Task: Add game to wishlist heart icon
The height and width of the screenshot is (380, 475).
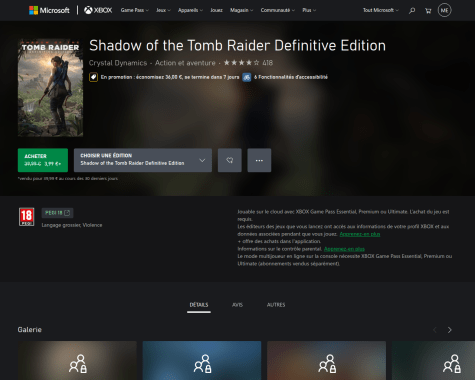Action: [230, 160]
